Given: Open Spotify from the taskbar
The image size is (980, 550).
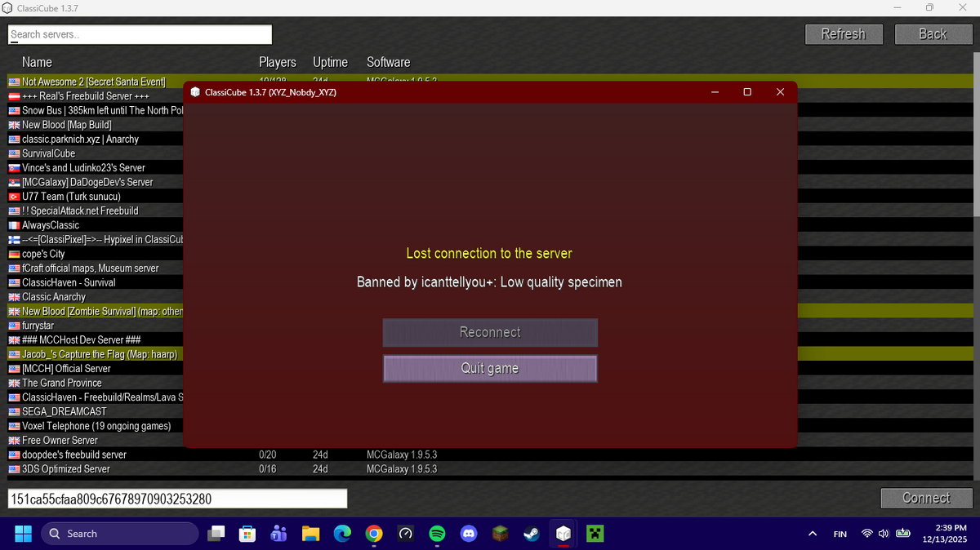Looking at the screenshot, I should pos(437,534).
